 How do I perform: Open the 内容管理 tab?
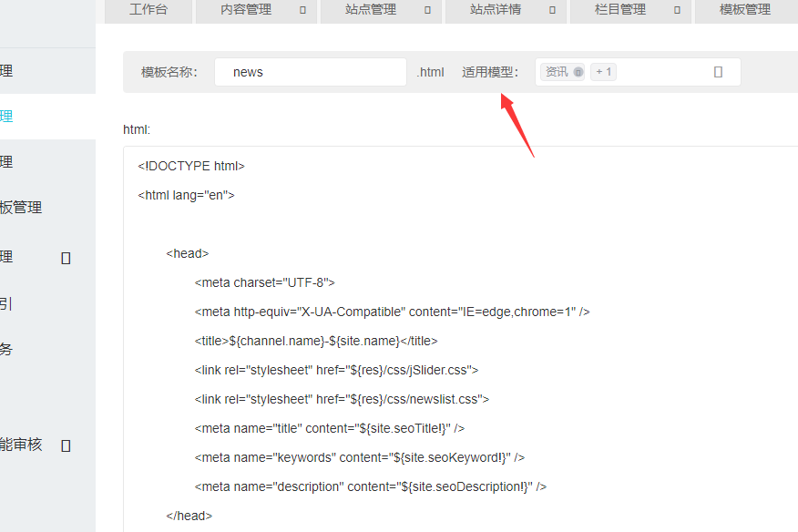246,10
